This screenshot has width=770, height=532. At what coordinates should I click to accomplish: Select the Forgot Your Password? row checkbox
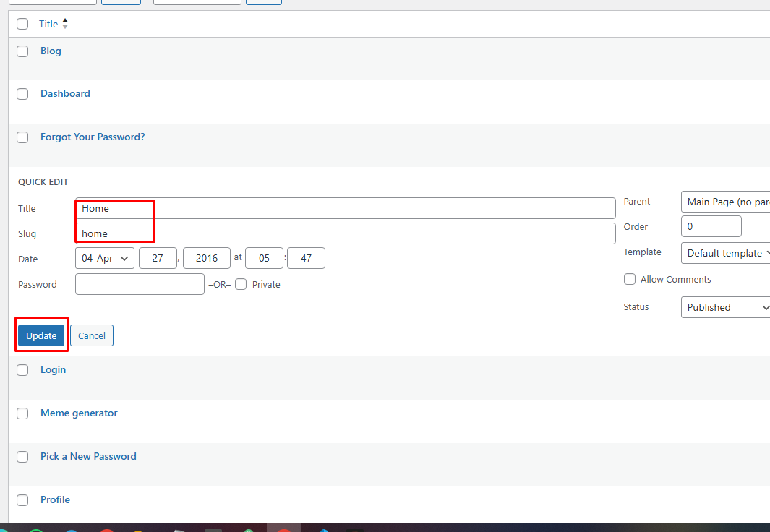(x=22, y=137)
